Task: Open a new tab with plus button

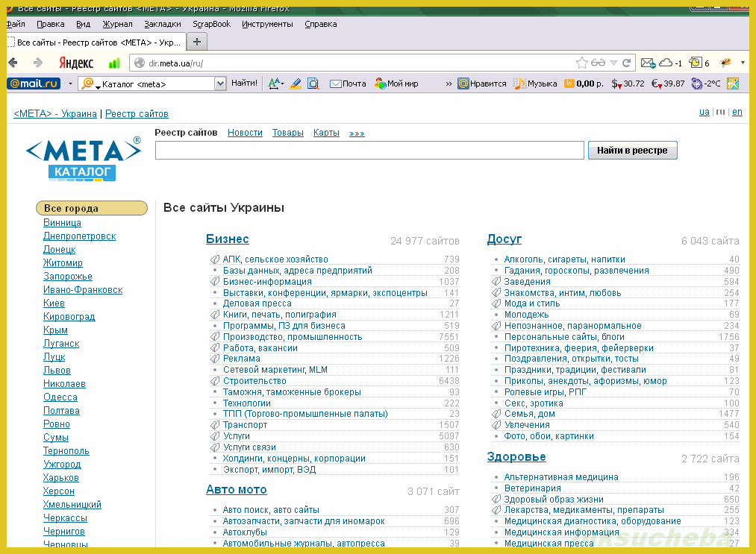Action: click(x=197, y=42)
